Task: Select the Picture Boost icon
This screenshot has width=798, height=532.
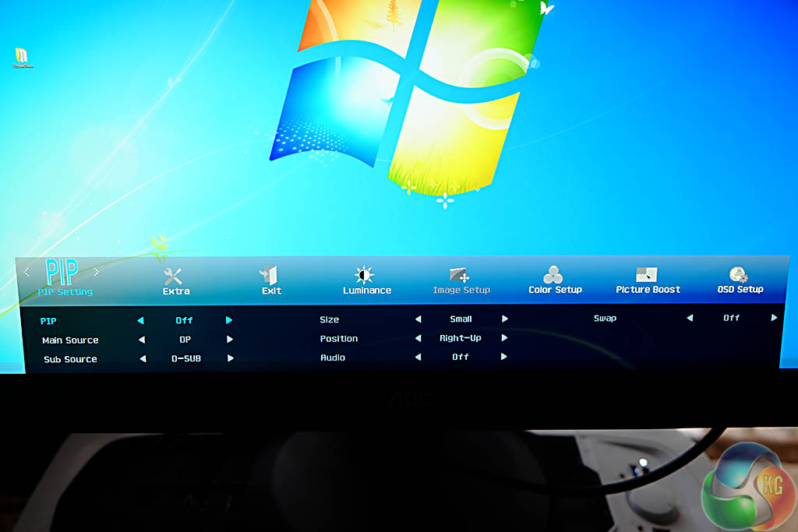Action: pyautogui.click(x=646, y=274)
